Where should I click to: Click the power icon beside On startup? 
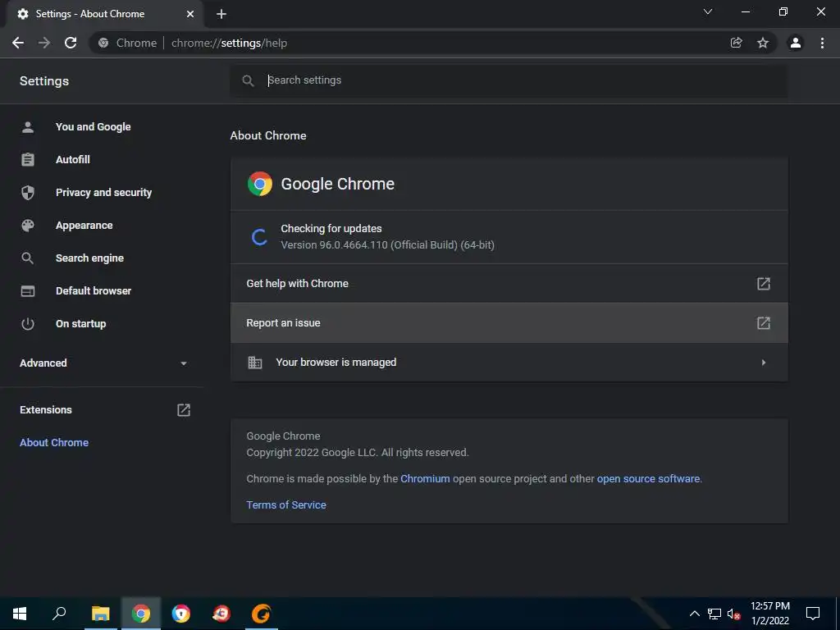tap(28, 323)
